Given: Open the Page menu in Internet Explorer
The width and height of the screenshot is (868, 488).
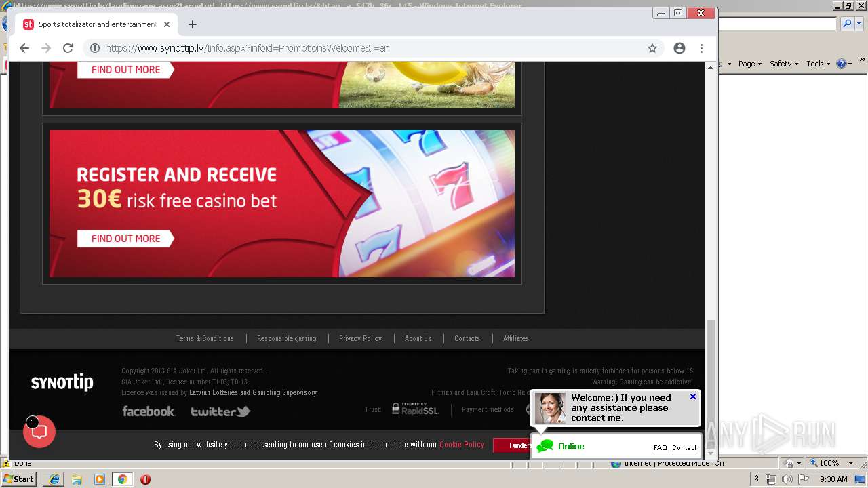Looking at the screenshot, I should (x=750, y=64).
